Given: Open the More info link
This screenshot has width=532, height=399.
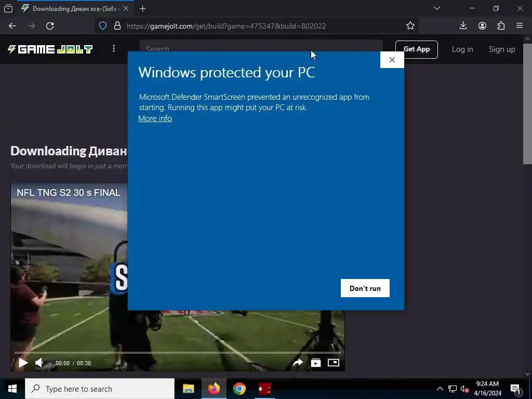Looking at the screenshot, I should click(155, 118).
